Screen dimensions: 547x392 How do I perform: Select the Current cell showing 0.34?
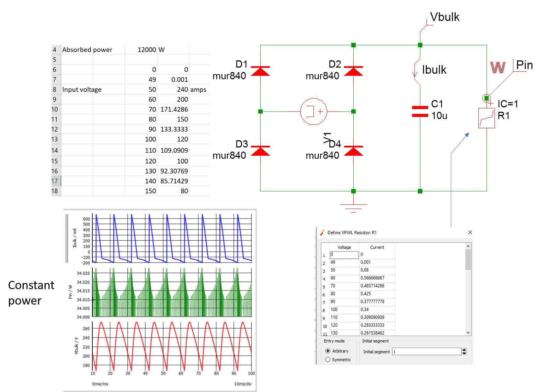tap(377, 310)
